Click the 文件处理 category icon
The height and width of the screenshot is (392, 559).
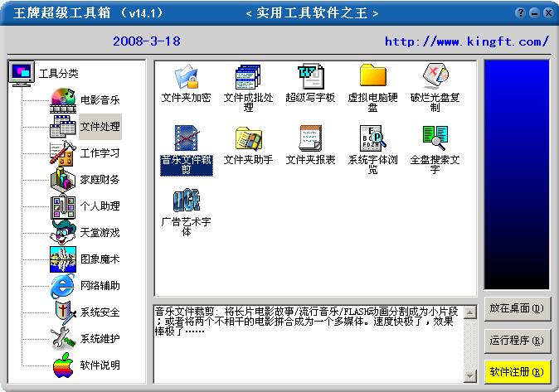pyautogui.click(x=63, y=127)
